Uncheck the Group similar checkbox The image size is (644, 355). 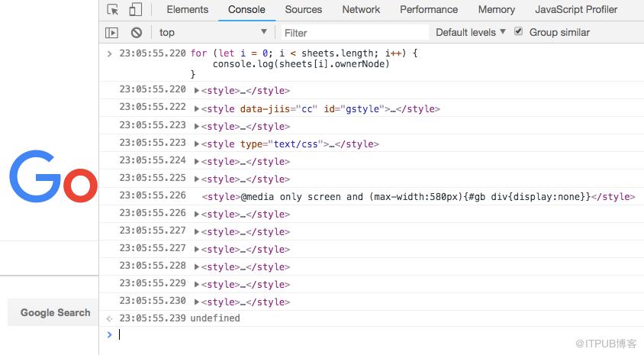519,31
